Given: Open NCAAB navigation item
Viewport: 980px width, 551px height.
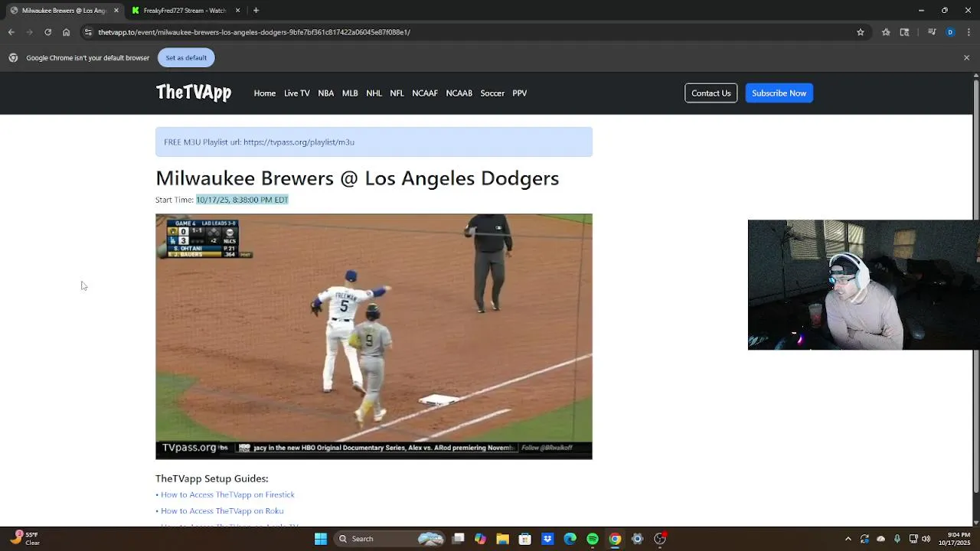Looking at the screenshot, I should click(x=459, y=93).
